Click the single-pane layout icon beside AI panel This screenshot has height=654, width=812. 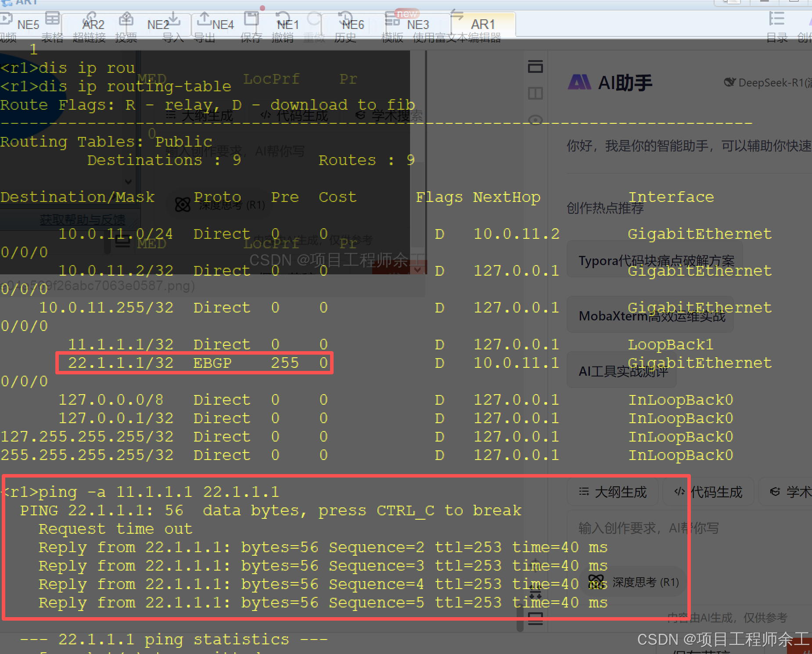535,67
